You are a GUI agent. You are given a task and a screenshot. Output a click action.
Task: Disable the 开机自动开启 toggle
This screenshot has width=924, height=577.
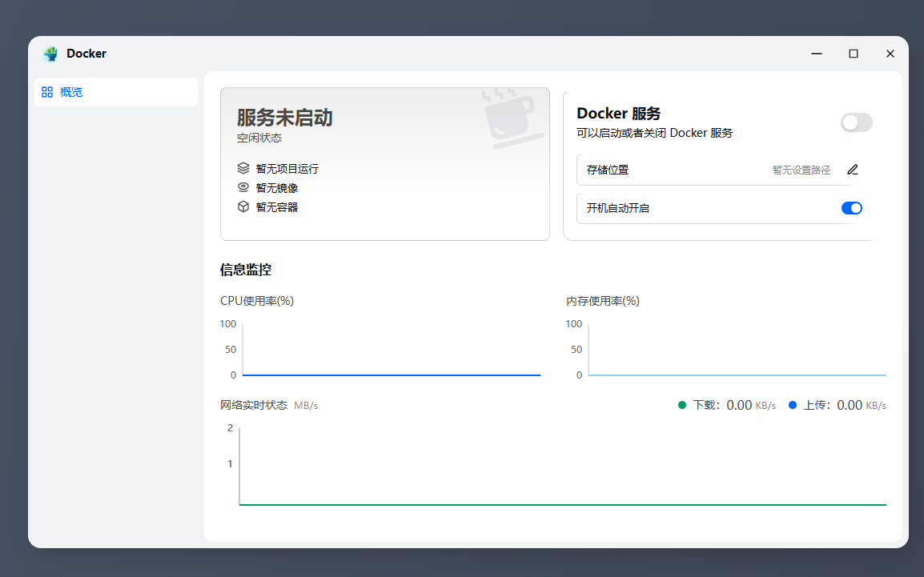coord(851,208)
